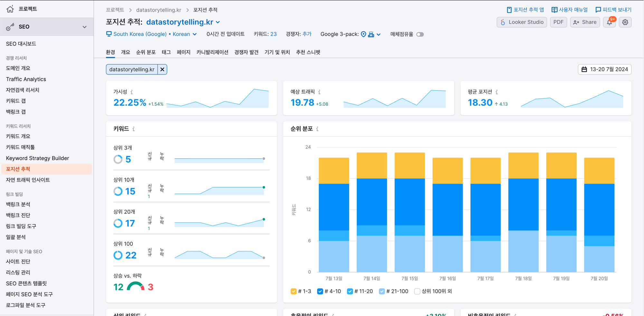Screen dimensions: 644x316
Task: Click the home icon beside 프로젝트
Action: [10, 9]
